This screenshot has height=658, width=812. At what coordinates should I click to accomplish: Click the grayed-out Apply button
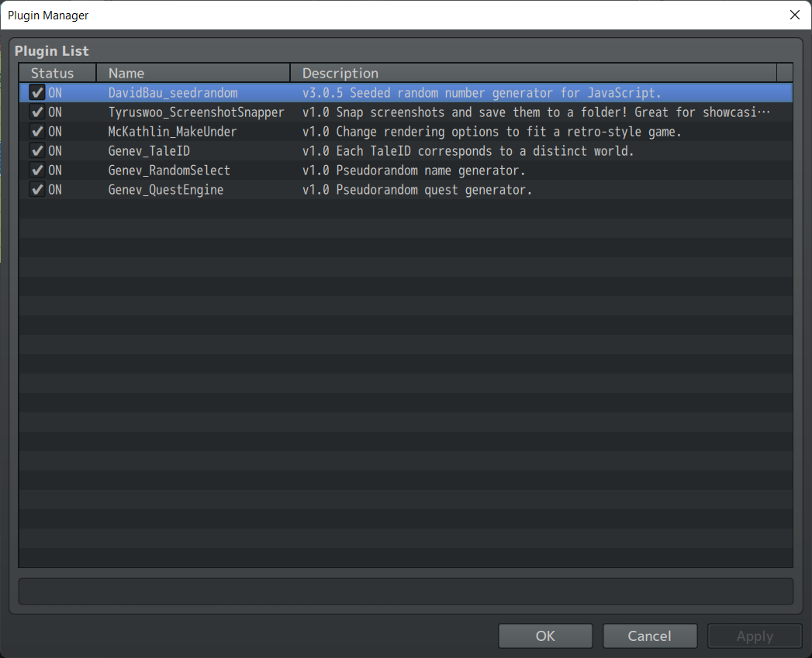coord(754,636)
